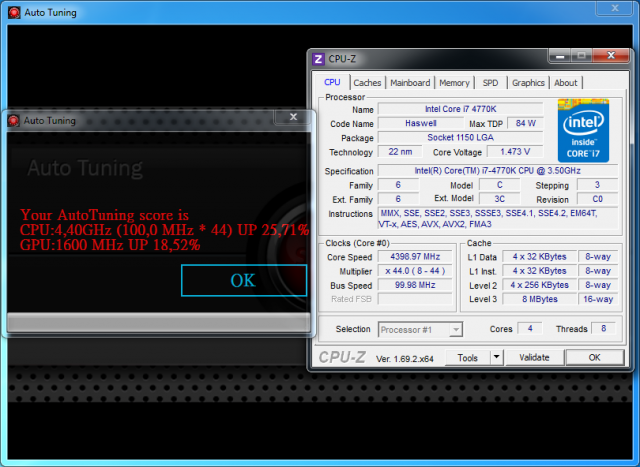Expand the Tools dropdown arrow
This screenshot has width=640, height=467.
[x=496, y=357]
